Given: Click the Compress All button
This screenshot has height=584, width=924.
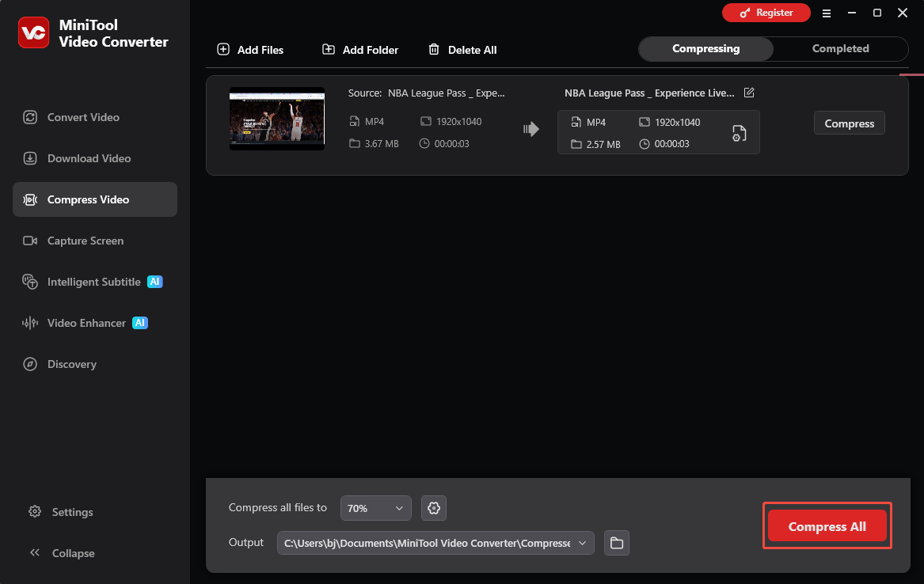Looking at the screenshot, I should 827,525.
